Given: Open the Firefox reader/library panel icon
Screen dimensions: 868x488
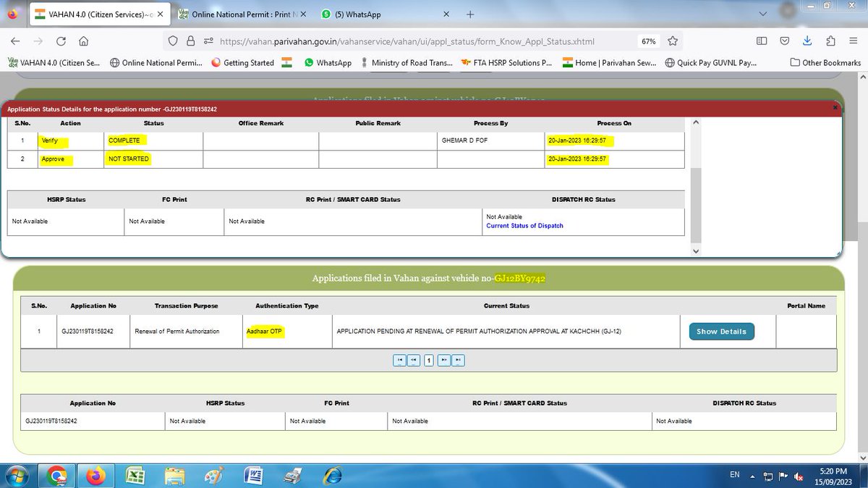Looking at the screenshot, I should coord(786,41).
